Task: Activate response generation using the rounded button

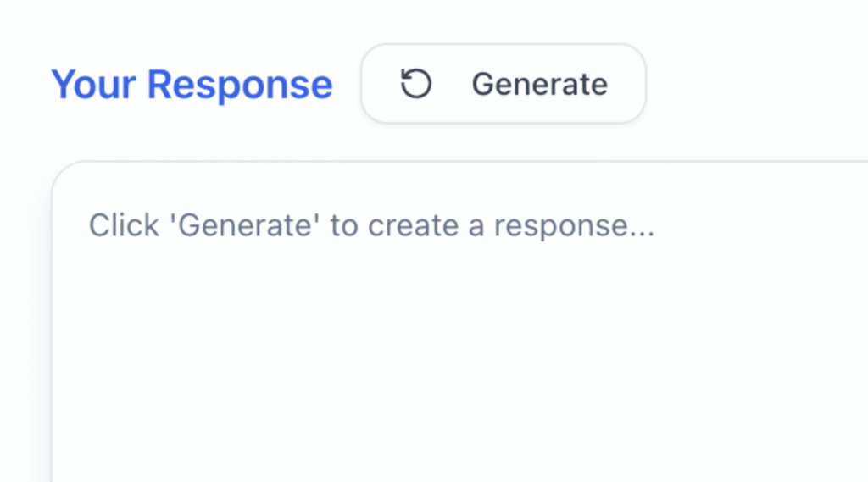Action: coord(504,84)
